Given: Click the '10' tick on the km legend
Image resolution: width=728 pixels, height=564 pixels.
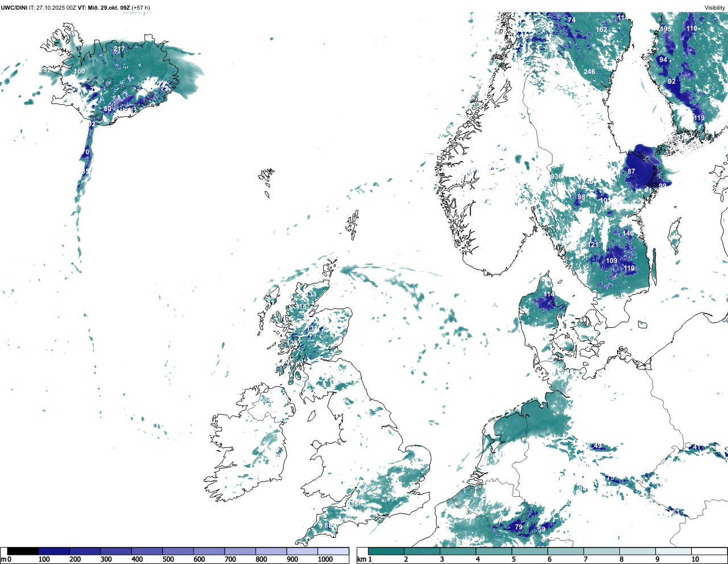Looking at the screenshot, I should (695, 559).
